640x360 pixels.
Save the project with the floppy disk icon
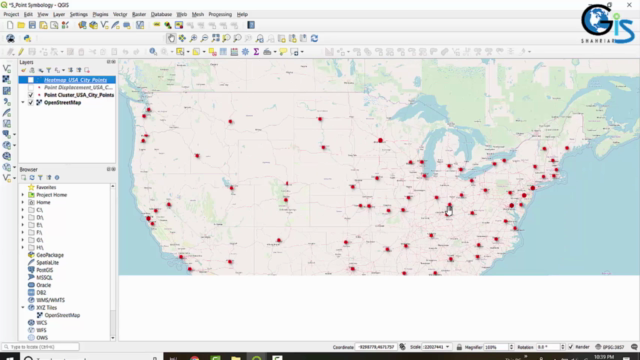[32, 25]
